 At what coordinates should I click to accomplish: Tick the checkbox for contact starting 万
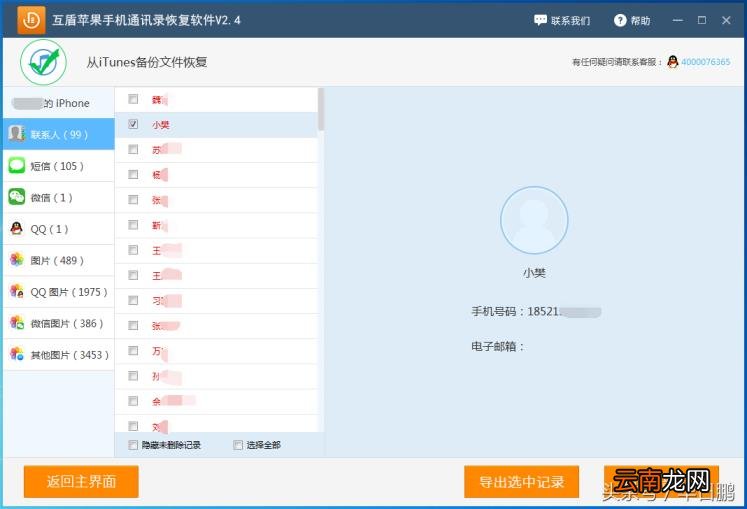pos(133,351)
